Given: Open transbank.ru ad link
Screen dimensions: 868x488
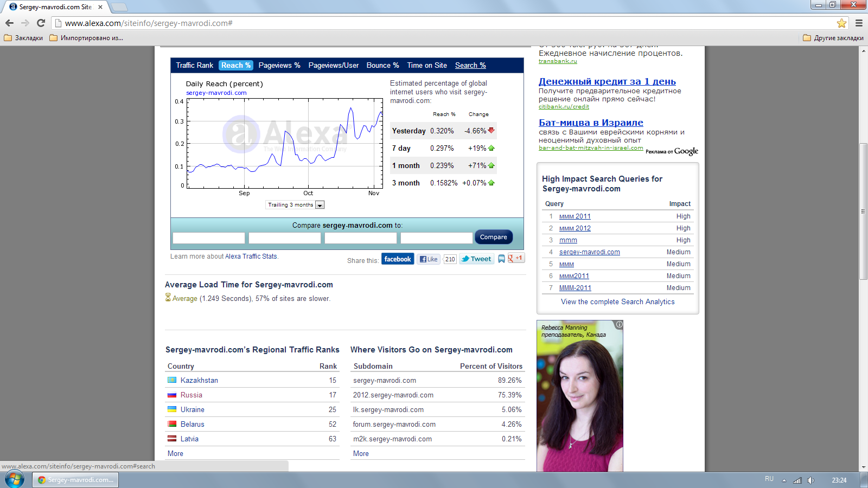Looking at the screenshot, I should pos(558,61).
